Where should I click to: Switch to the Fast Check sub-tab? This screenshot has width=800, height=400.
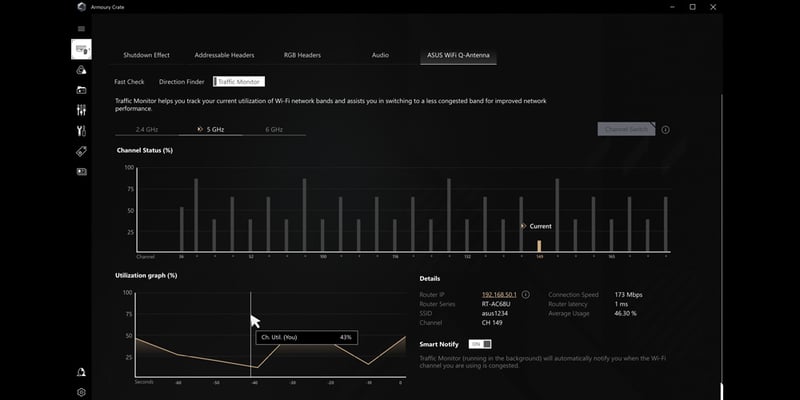tap(129, 82)
